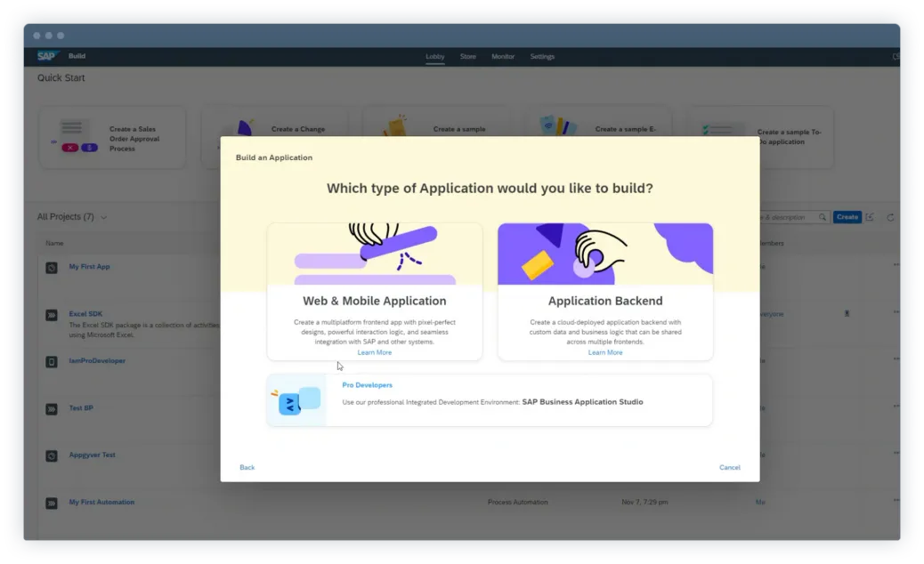Open more options for My First App row
Image resolution: width=924 pixels, height=564 pixels.
click(896, 264)
